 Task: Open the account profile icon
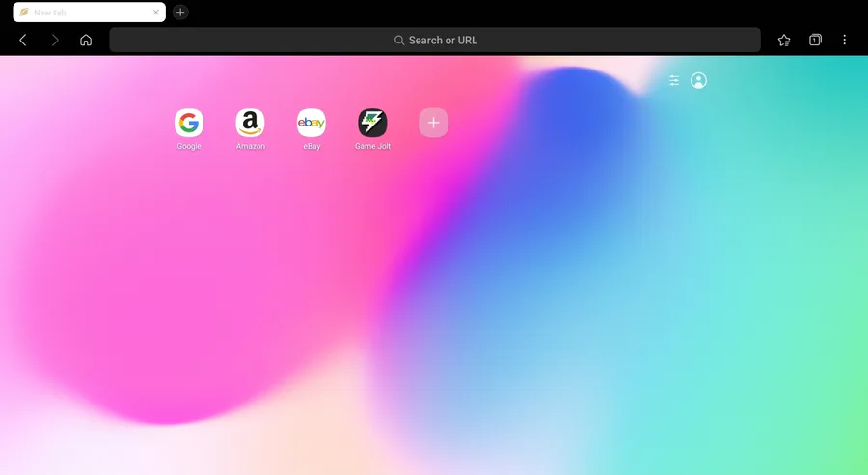698,80
